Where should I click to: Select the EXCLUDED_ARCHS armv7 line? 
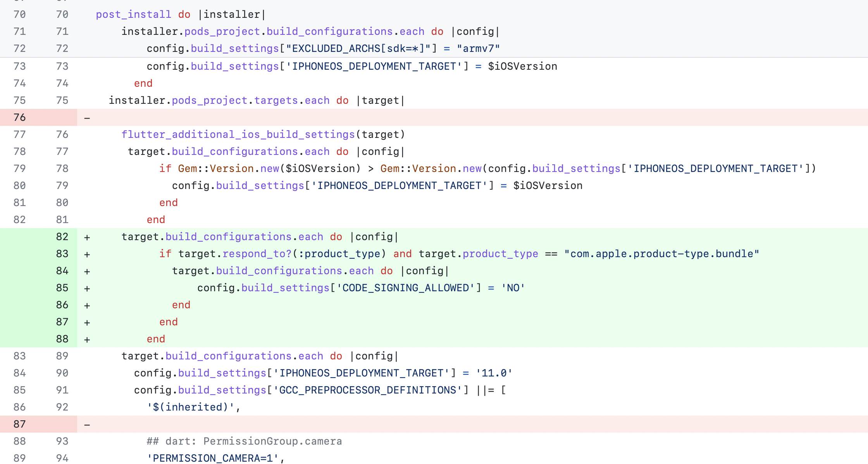[322, 48]
